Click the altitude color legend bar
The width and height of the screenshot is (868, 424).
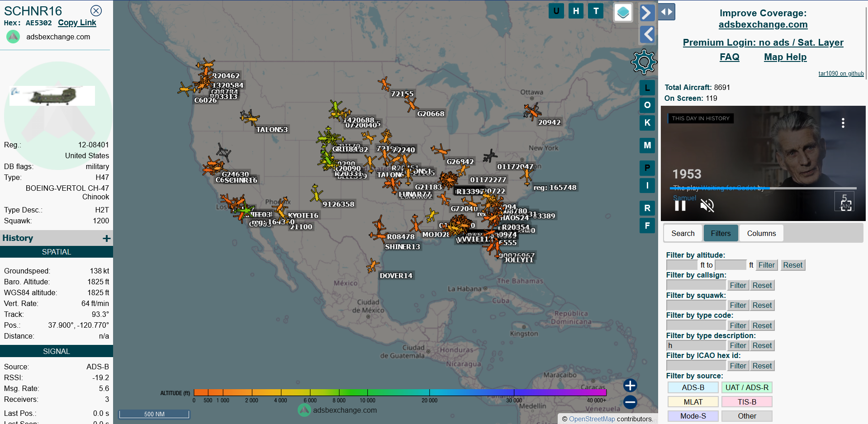pyautogui.click(x=400, y=392)
